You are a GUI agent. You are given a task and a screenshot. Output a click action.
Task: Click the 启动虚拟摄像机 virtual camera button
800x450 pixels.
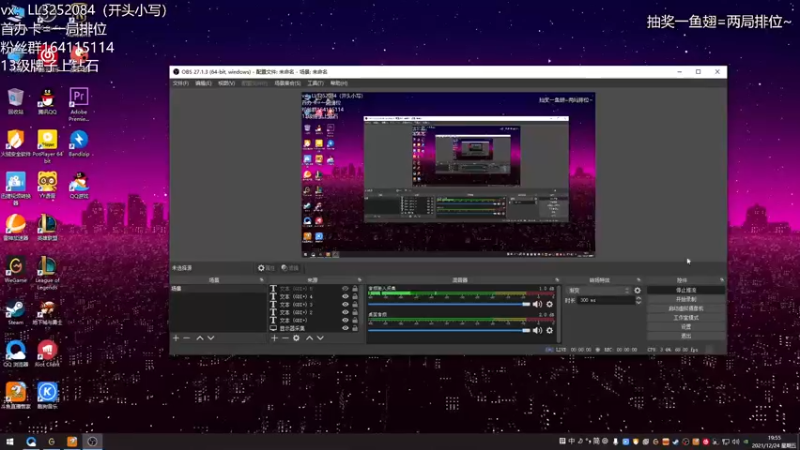(686, 309)
